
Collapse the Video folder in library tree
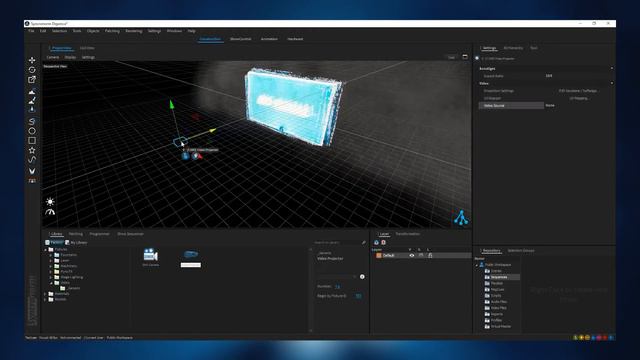point(51,282)
